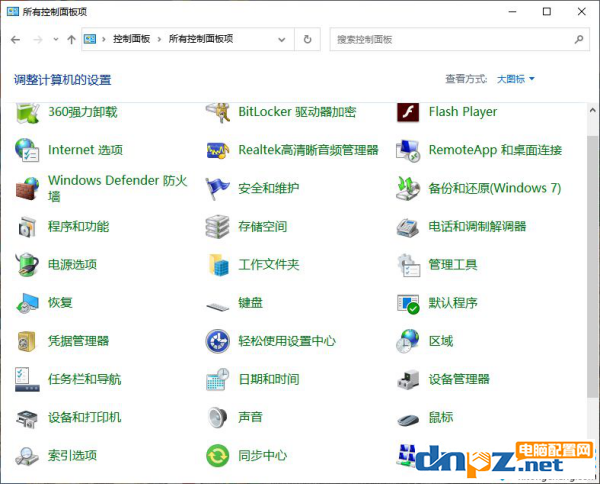Open 电话和调制解调器 phone icon
This screenshot has height=484, width=600.
click(408, 227)
